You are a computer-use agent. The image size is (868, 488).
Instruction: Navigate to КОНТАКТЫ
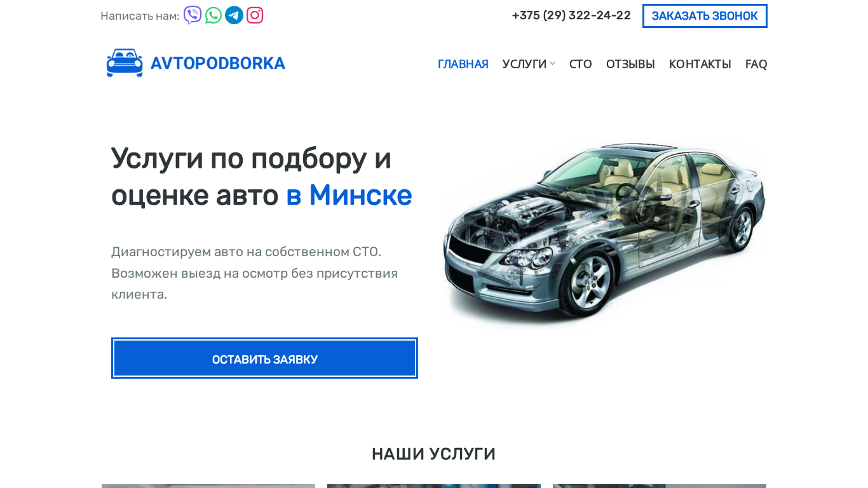point(700,64)
